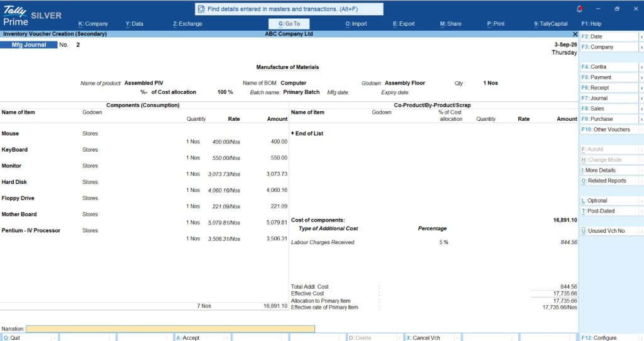Open the Import menu
Screen dimensions: 644x341
point(356,24)
